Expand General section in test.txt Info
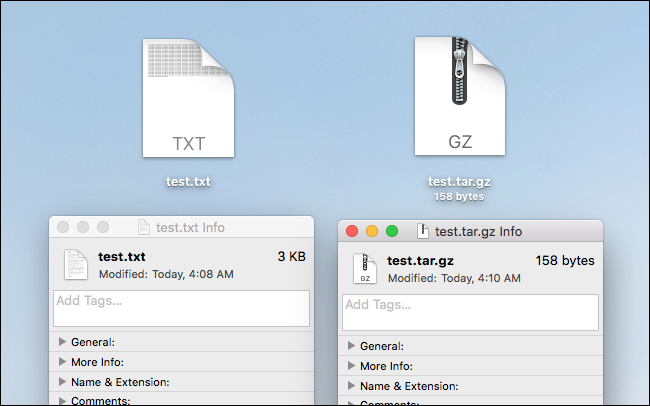The image size is (650, 406). [63, 342]
